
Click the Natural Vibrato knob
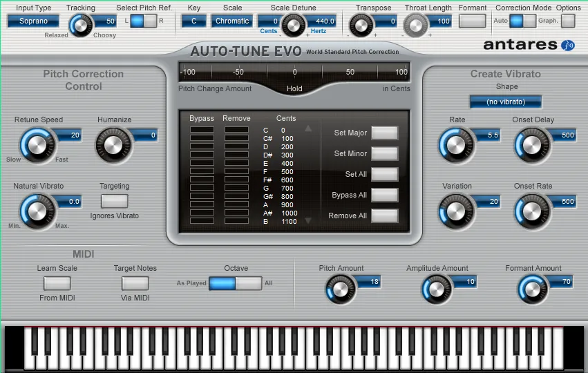(37, 212)
